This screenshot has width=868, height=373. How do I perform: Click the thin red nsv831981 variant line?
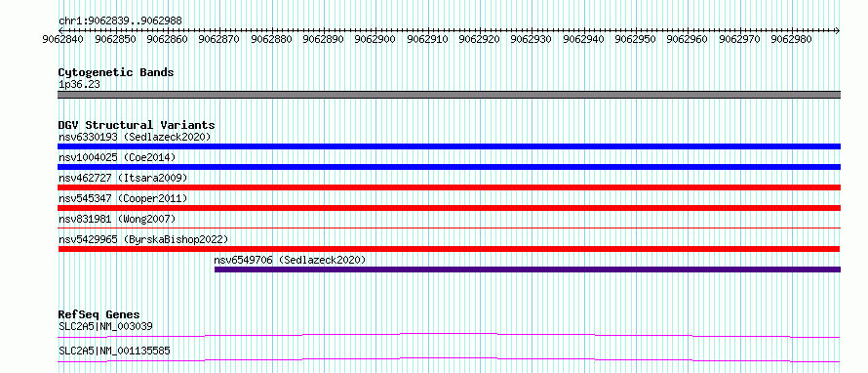[x=449, y=228]
